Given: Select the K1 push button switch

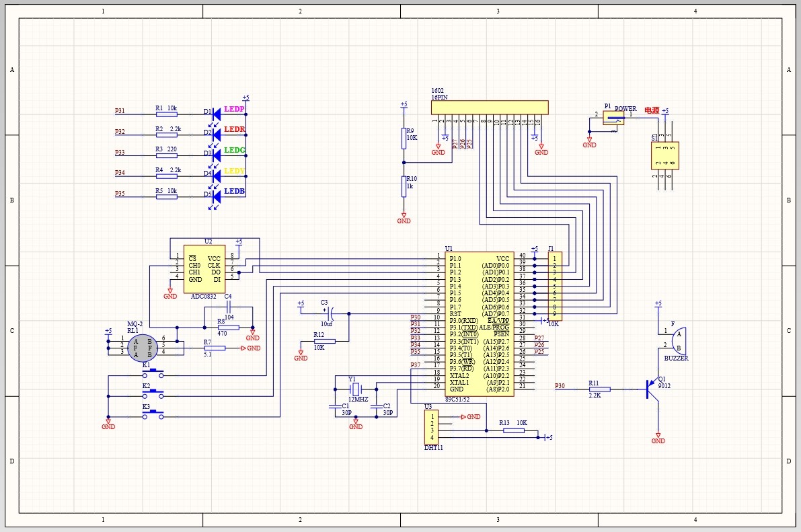Looking at the screenshot, I should tap(153, 373).
